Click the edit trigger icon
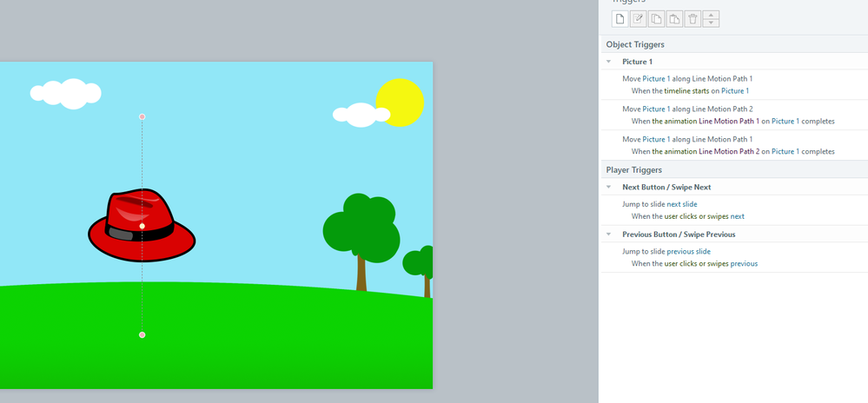The image size is (868, 403). coord(638,19)
